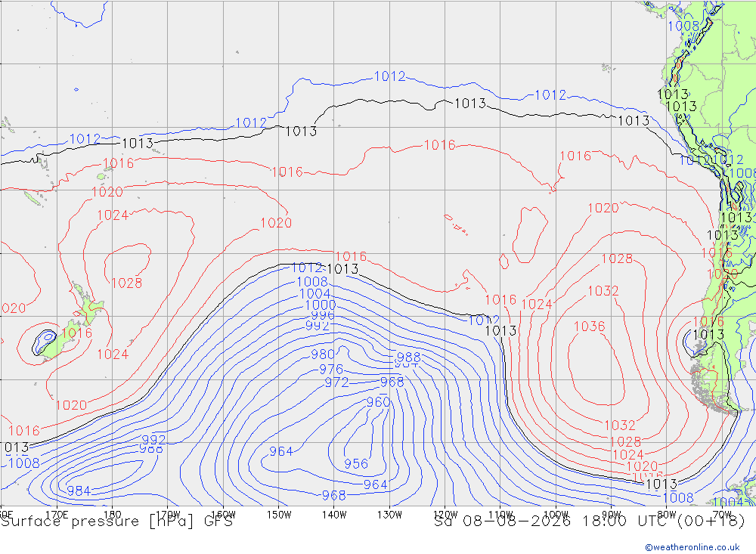The height and width of the screenshot is (554, 756).
Task: Click the 1036 high-pressure center label
Action: pyautogui.click(x=589, y=327)
